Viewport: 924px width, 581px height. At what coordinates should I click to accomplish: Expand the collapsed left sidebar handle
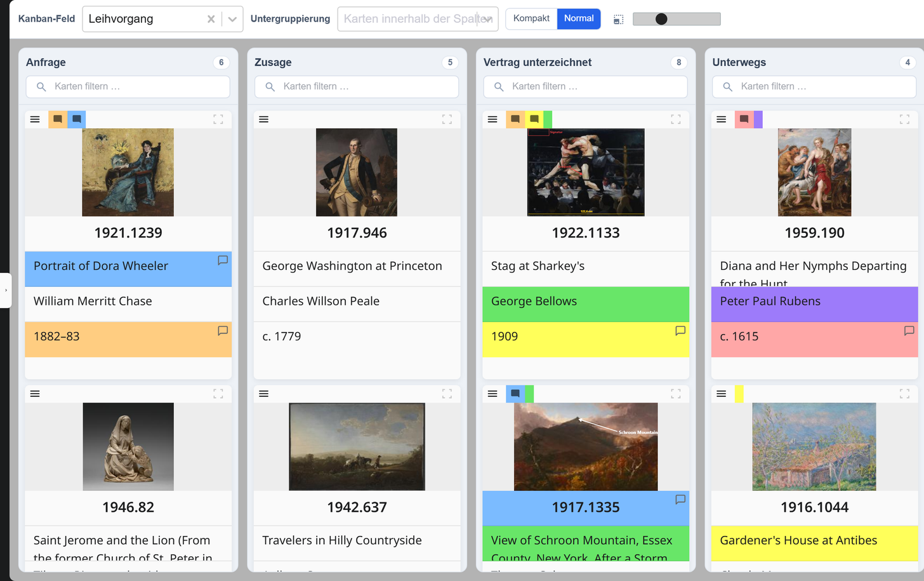click(6, 290)
